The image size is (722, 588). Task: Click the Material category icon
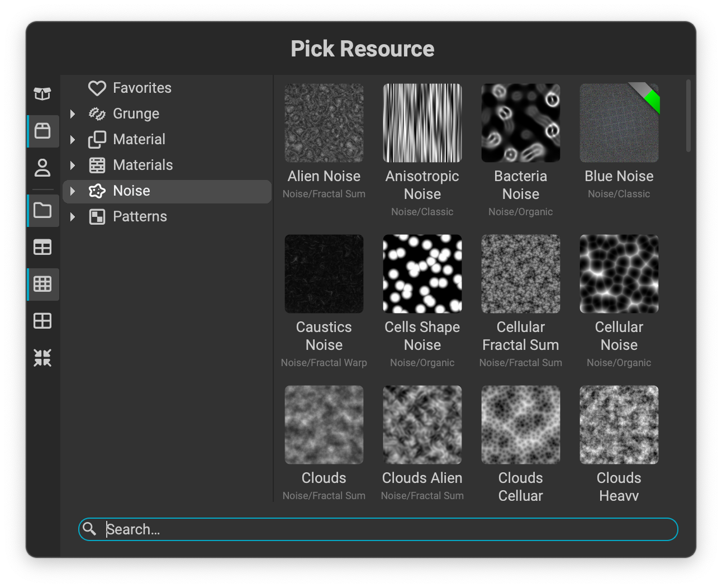click(97, 140)
